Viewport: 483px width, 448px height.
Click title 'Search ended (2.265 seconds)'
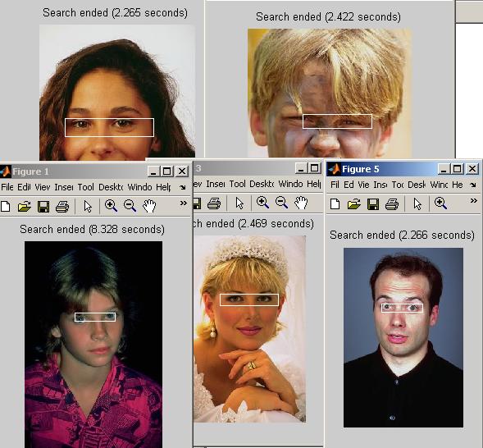[115, 12]
